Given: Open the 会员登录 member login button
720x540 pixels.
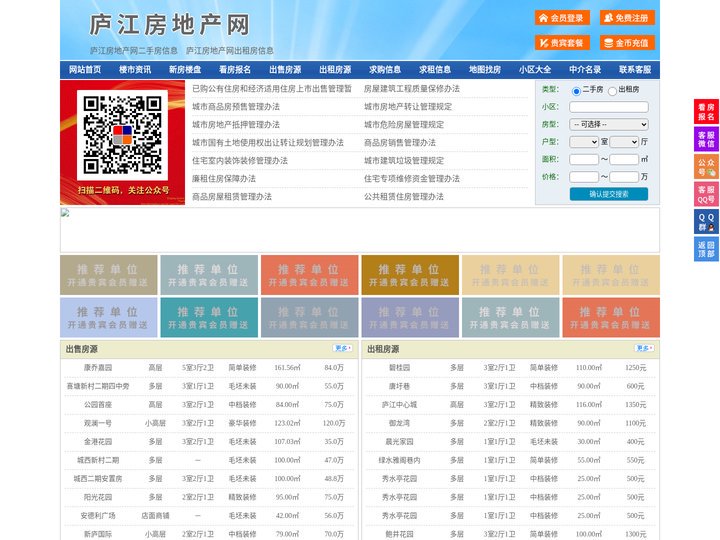Looking at the screenshot, I should [x=562, y=18].
